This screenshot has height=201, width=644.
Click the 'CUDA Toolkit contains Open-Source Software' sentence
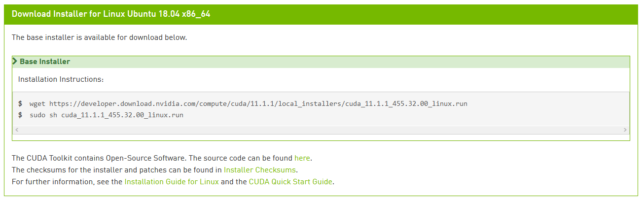click(x=162, y=158)
